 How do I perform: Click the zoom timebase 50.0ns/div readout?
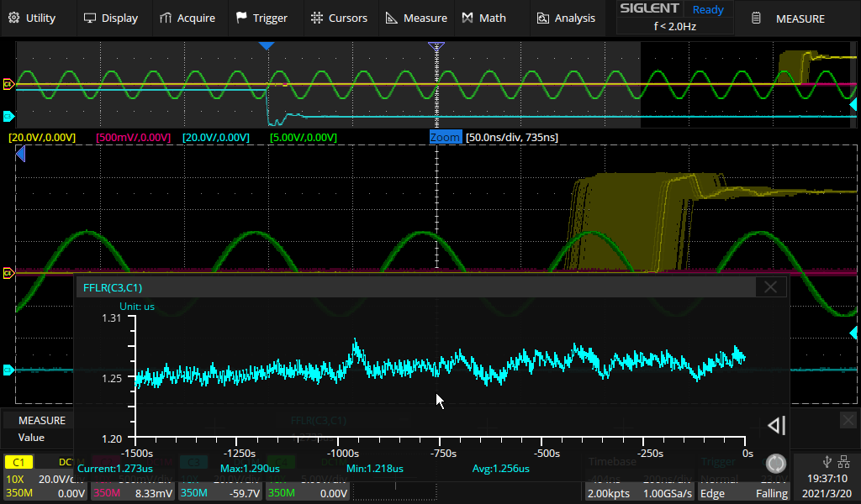512,137
